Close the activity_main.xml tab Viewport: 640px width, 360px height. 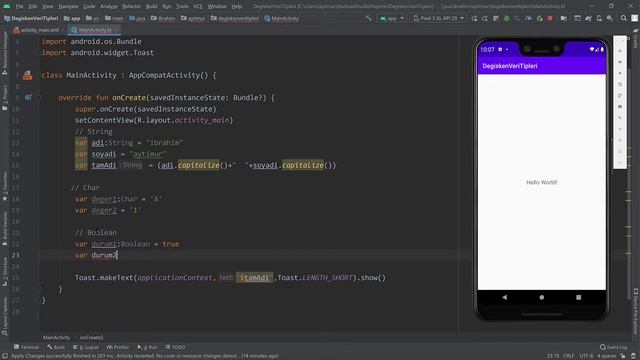click(x=62, y=30)
